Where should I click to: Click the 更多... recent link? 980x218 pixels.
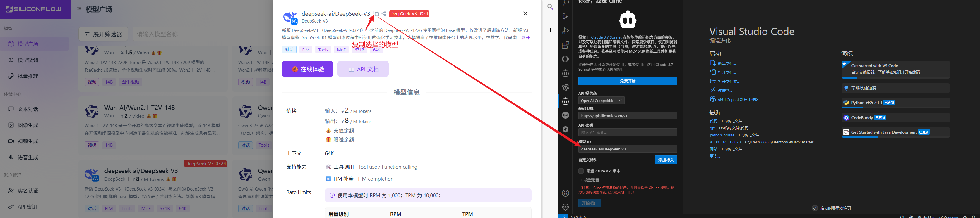click(x=715, y=156)
